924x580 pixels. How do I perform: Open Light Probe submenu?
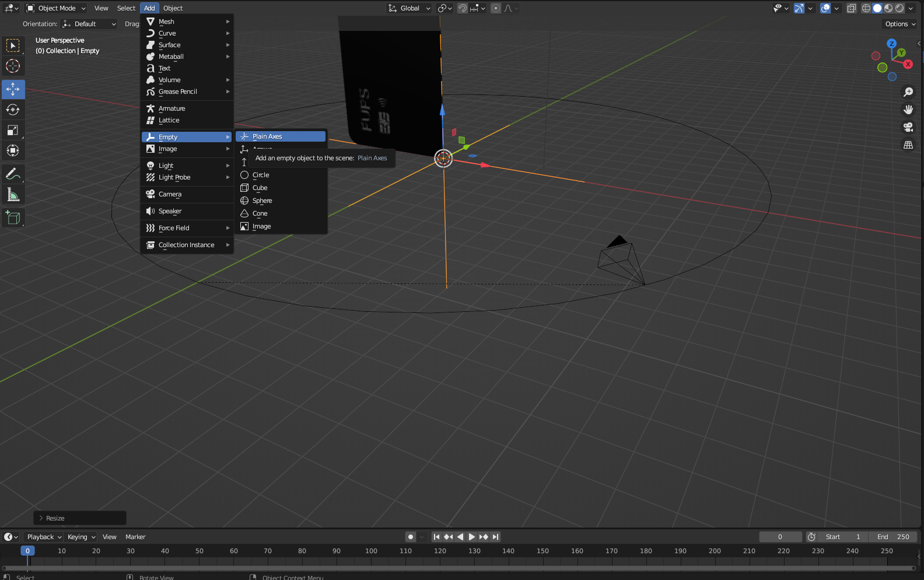click(x=187, y=177)
